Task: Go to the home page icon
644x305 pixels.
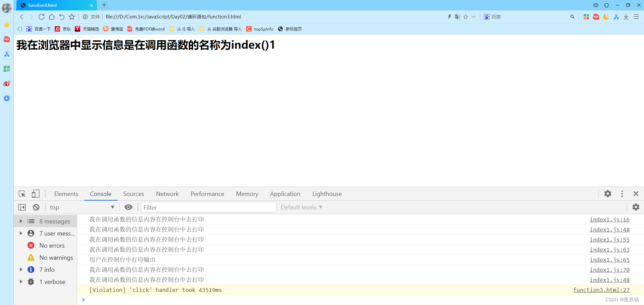Action: pos(52,17)
